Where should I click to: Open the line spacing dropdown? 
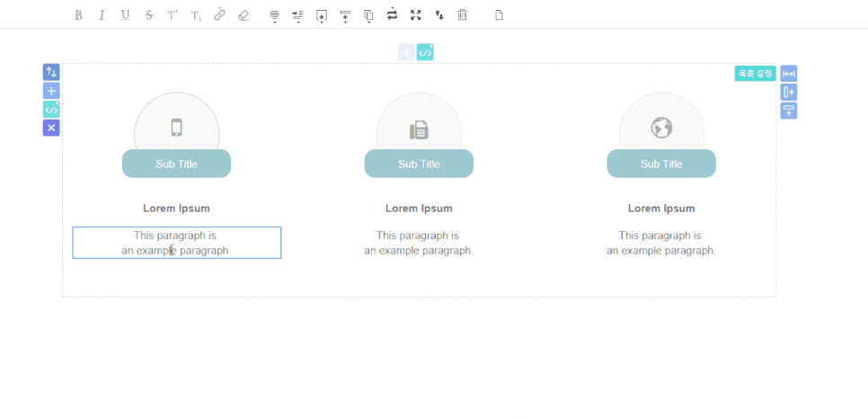(x=298, y=15)
